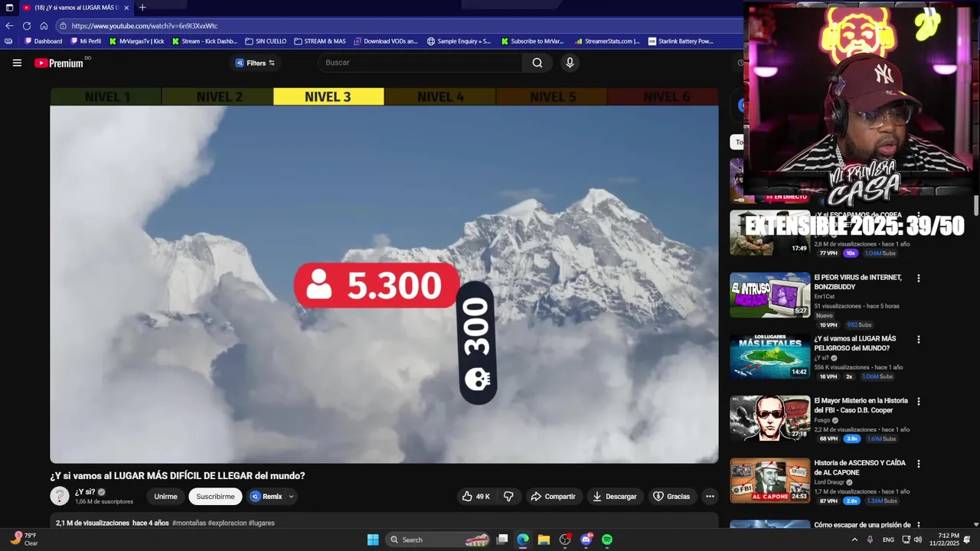Go to YouTube Premium home logo
The height and width of the screenshot is (551, 980).
coord(59,63)
